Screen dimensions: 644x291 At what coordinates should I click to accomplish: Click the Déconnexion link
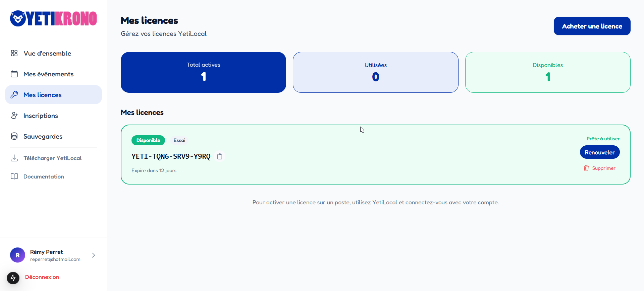(x=42, y=277)
